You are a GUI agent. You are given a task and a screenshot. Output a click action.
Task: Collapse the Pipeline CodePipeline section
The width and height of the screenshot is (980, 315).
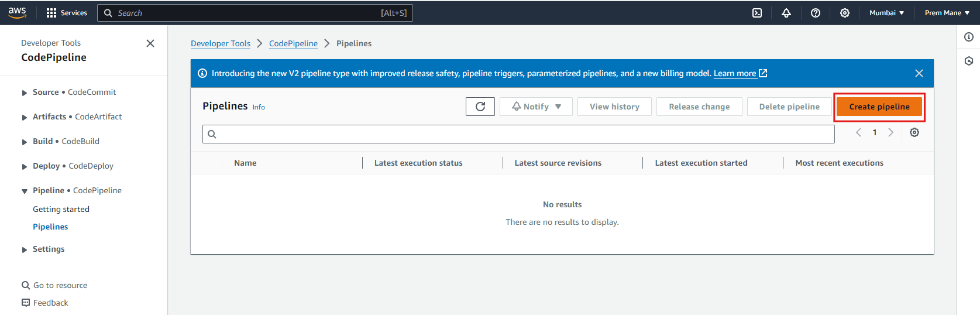pos(25,191)
